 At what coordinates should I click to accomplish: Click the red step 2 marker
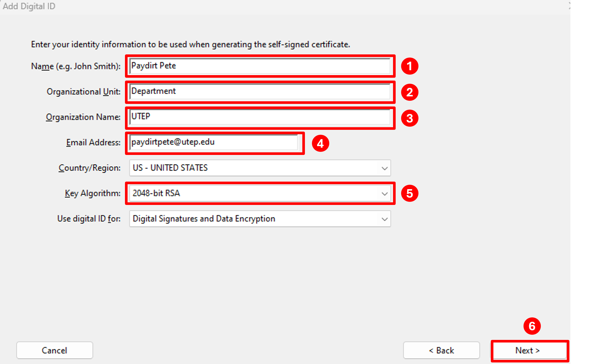(x=409, y=92)
